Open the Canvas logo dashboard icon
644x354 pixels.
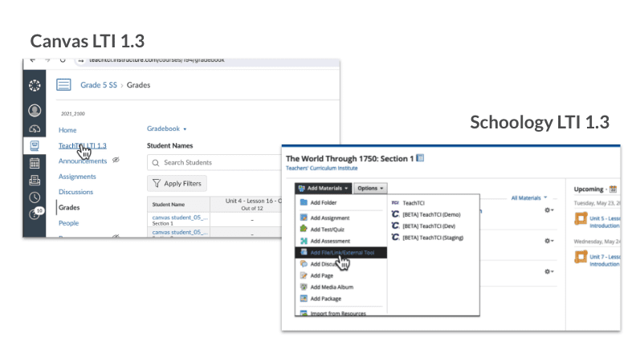[x=35, y=85]
